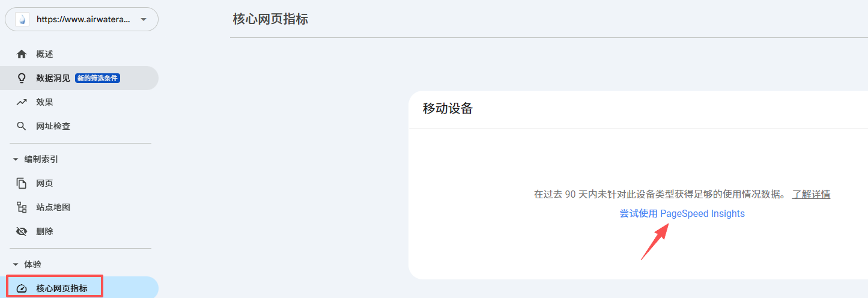Click the home icon beside 概述
Screen dimensions: 868x298
tap(22, 54)
